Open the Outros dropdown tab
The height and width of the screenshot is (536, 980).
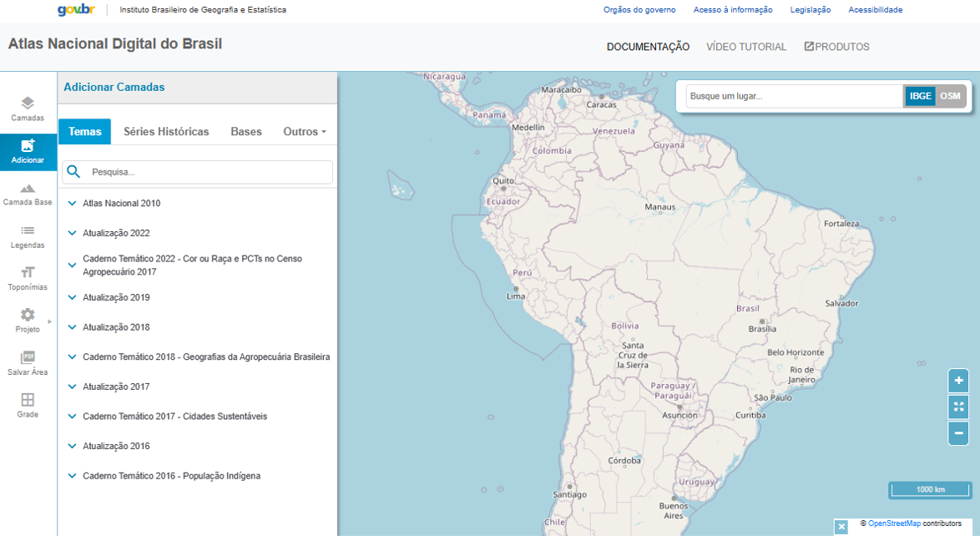pos(304,132)
